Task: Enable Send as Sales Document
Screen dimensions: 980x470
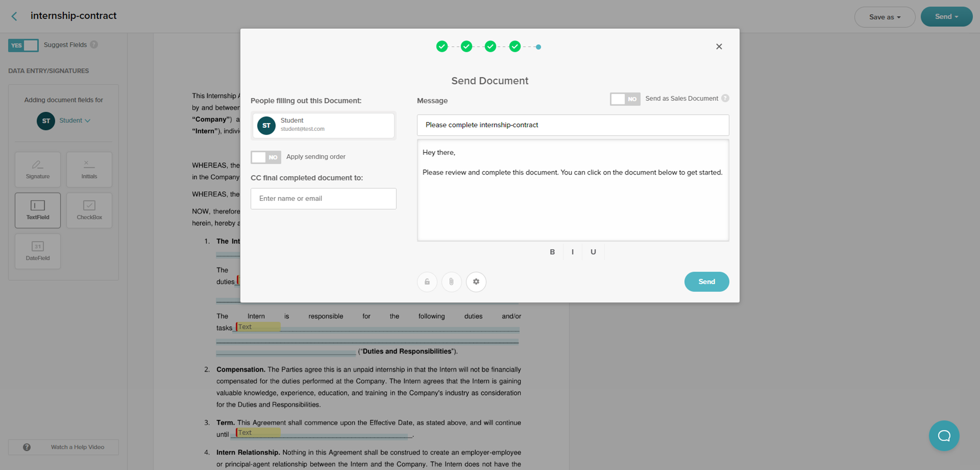Action: coord(625,99)
